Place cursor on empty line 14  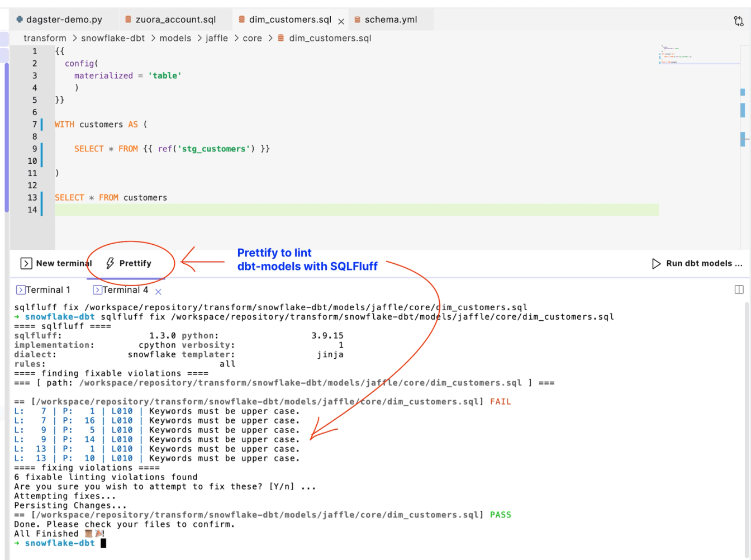357,210
